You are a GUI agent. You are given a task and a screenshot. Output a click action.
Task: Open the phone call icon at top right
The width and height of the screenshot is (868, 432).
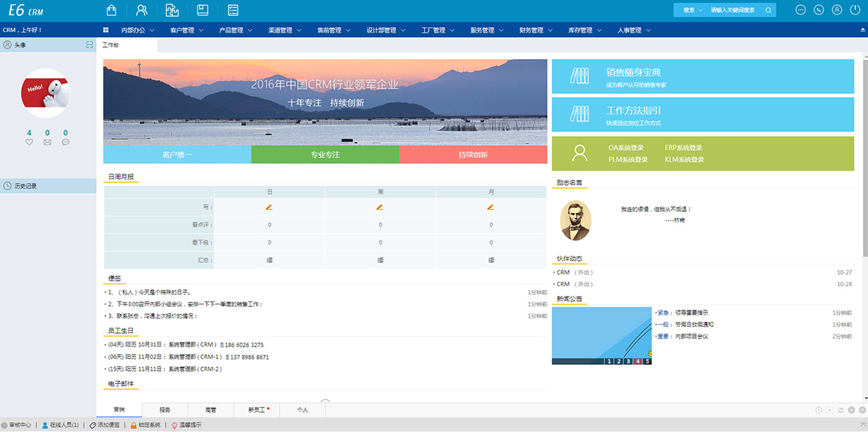tap(818, 10)
